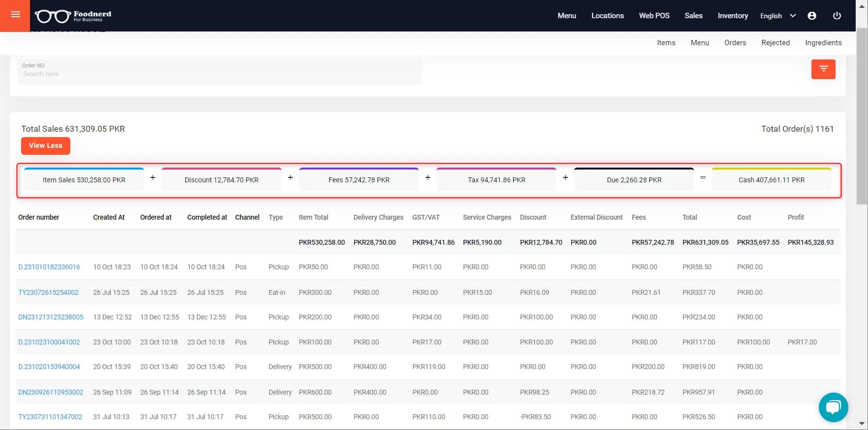Click the Completed at column header

point(207,217)
